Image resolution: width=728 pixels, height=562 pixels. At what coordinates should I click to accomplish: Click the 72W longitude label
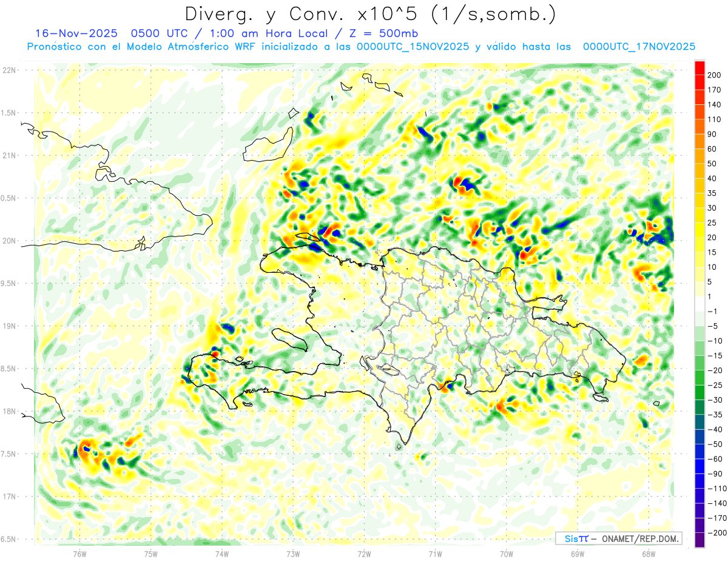(x=364, y=554)
